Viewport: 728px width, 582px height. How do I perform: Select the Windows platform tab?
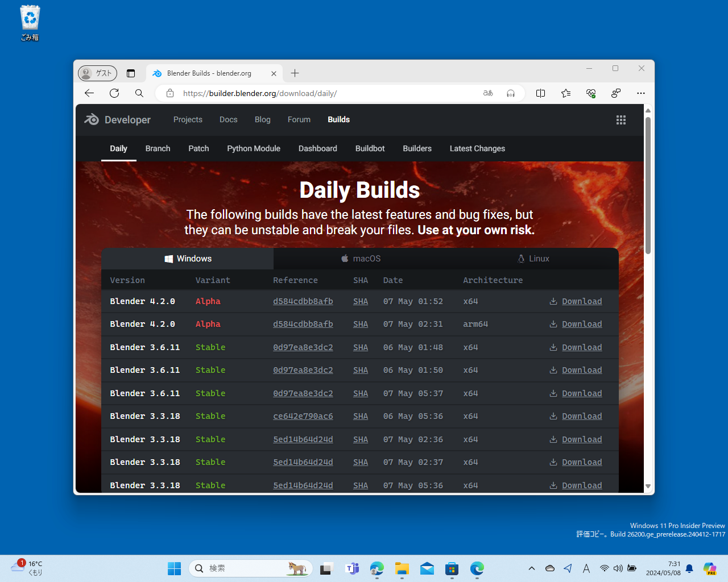click(188, 259)
